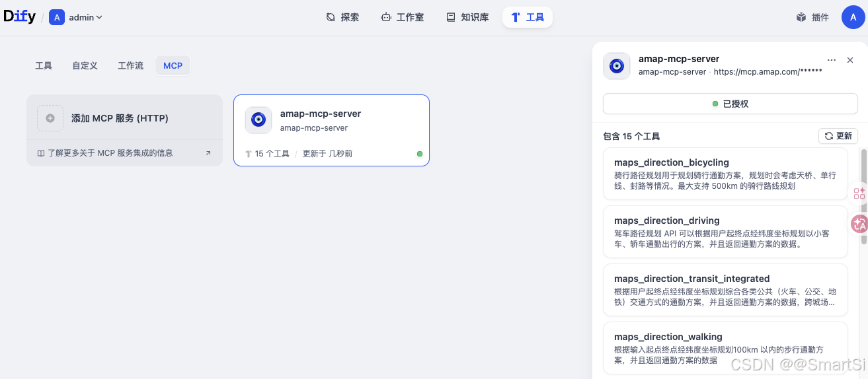Click 15 个工具 text on amap card
This screenshot has height=379, width=868.
(x=272, y=154)
